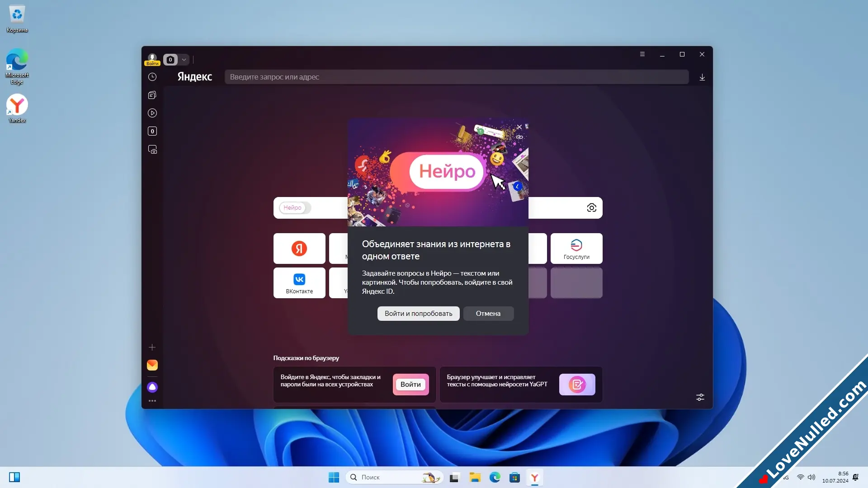This screenshot has height=488, width=868.
Task: Open the Windows Start menu
Action: click(x=334, y=477)
